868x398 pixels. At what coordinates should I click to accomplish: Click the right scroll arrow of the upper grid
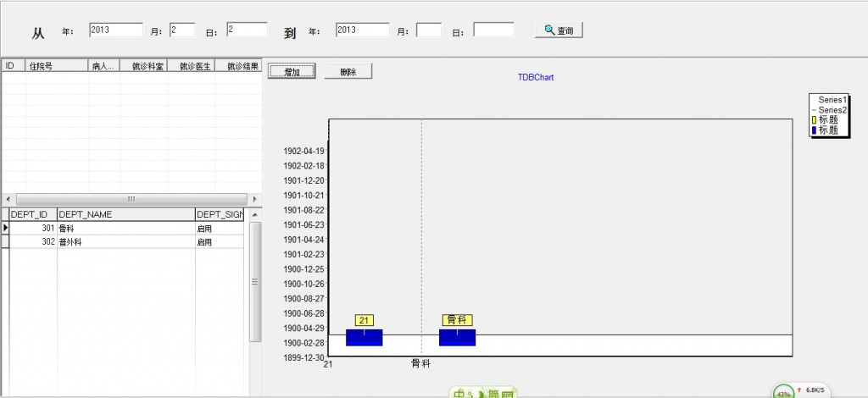(x=254, y=199)
